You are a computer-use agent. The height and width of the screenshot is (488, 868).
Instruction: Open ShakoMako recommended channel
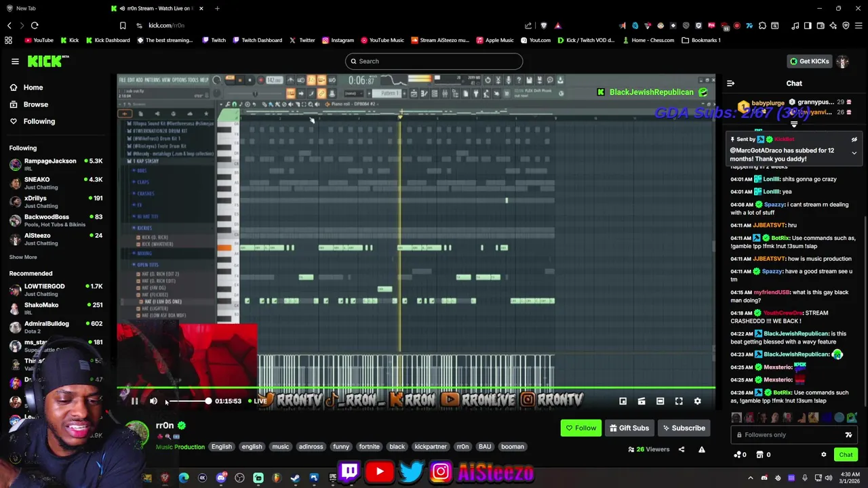click(x=56, y=308)
